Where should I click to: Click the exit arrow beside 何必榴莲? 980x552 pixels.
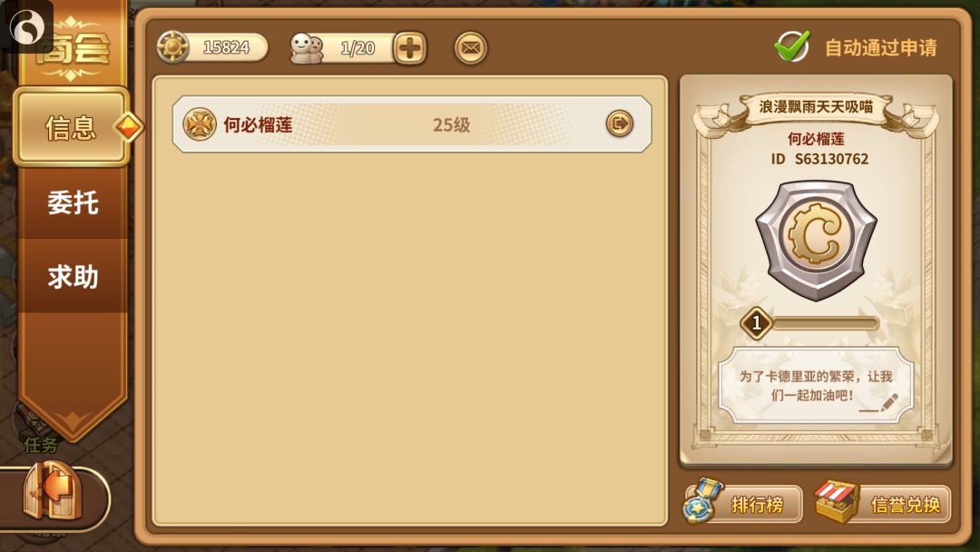point(620,123)
